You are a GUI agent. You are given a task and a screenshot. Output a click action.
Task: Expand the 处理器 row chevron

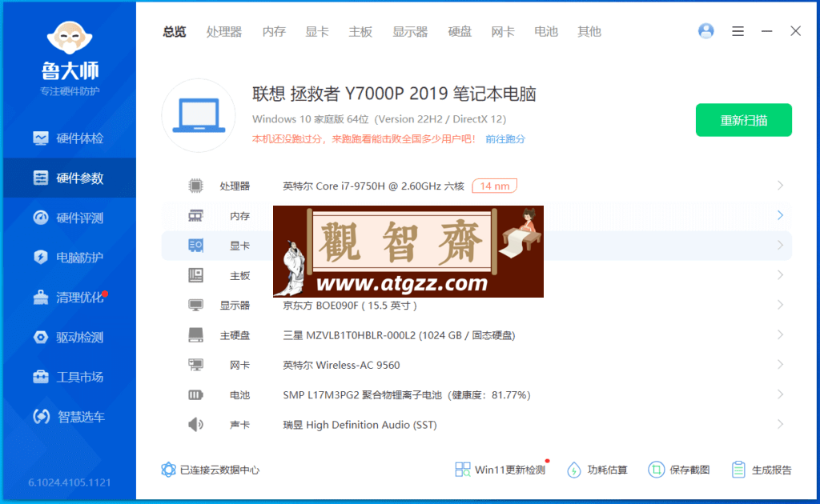(780, 186)
